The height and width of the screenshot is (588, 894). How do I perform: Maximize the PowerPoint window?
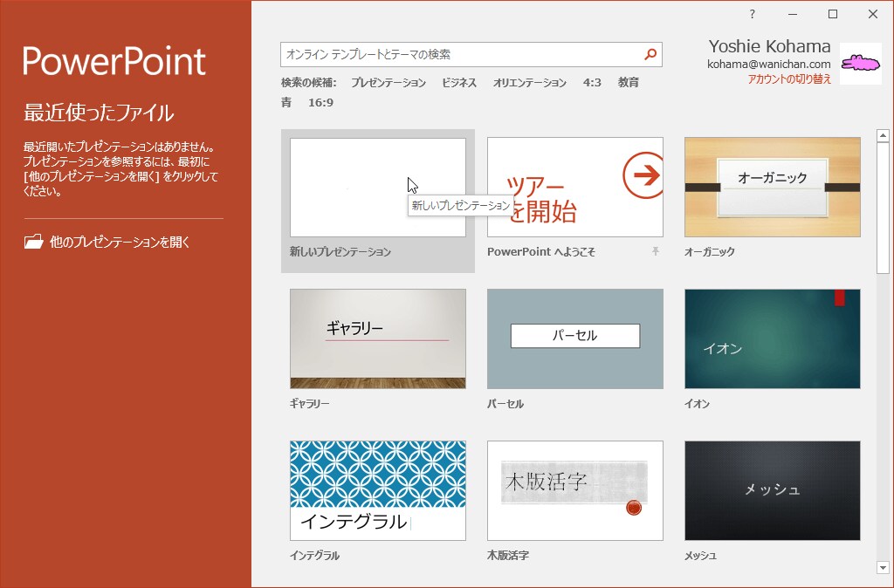(833, 14)
